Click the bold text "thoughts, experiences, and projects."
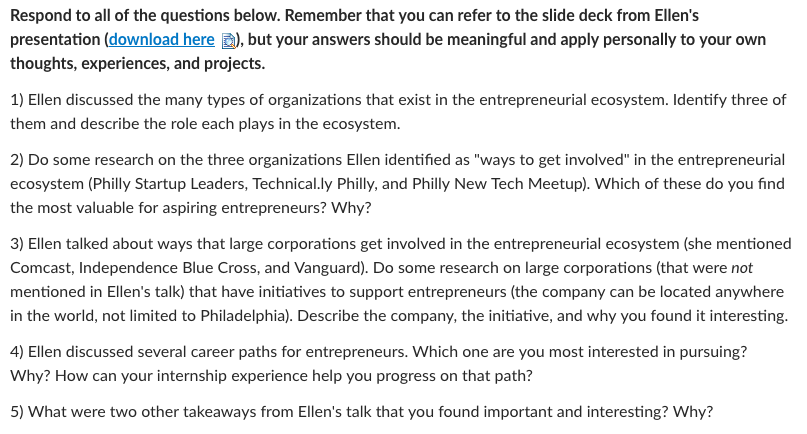Screen dimensions: 807x434 137,63
